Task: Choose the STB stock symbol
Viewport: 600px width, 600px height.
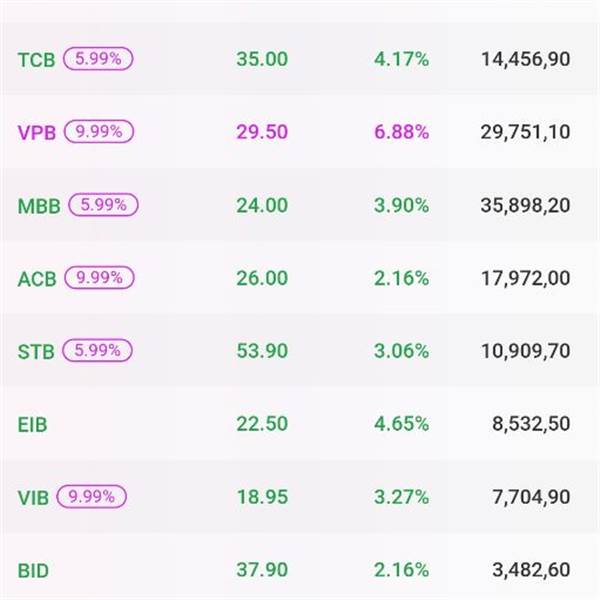Action: coord(37,352)
